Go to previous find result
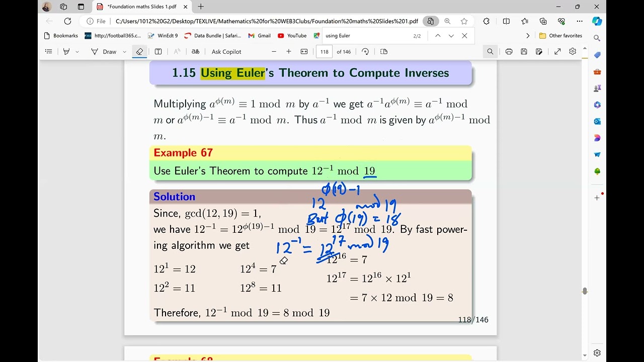 [x=438, y=36]
